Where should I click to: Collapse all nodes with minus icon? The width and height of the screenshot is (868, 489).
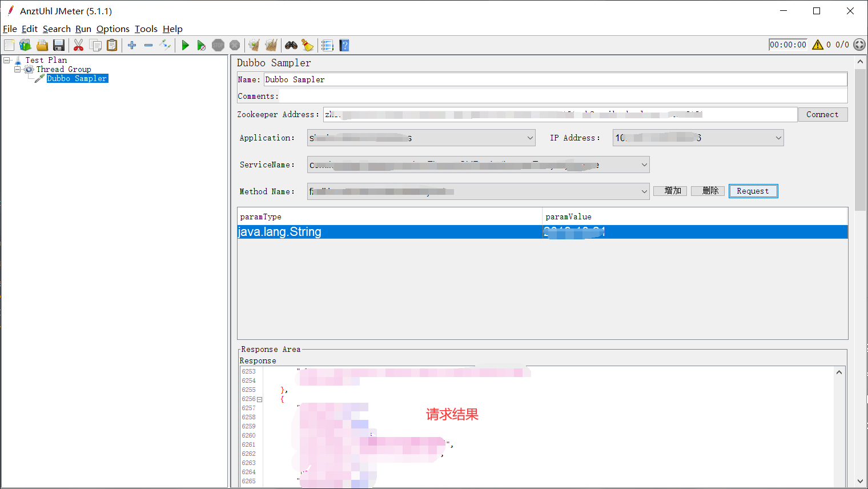point(148,45)
